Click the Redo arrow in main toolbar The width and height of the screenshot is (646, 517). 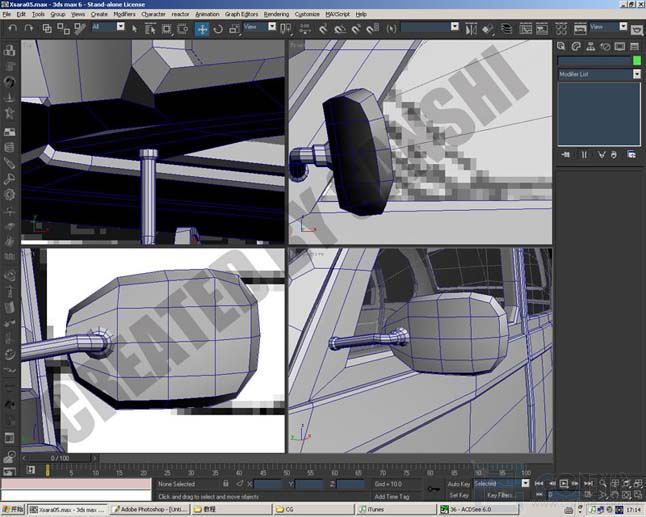pyautogui.click(x=28, y=28)
